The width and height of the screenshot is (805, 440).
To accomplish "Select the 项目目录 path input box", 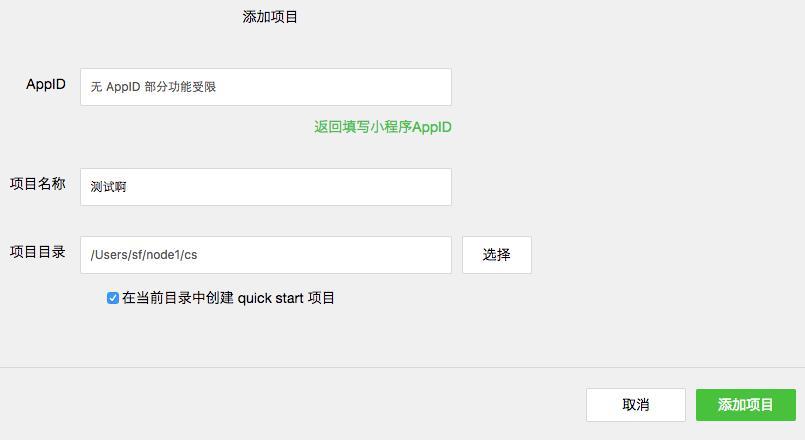I will pyautogui.click(x=266, y=255).
